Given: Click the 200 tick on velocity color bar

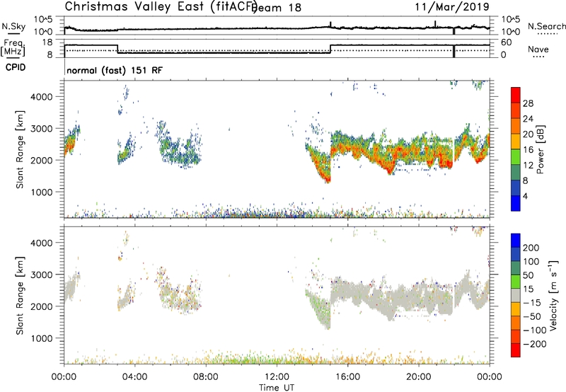Looking at the screenshot, I should pos(531,248).
